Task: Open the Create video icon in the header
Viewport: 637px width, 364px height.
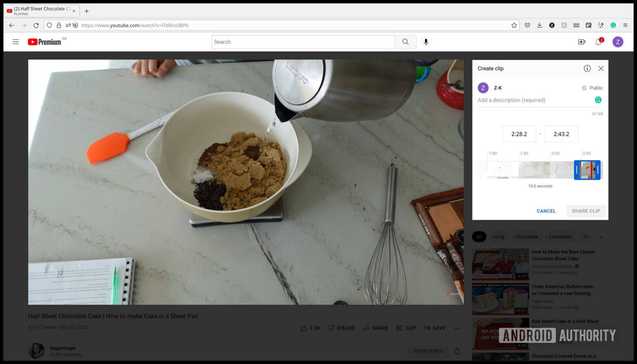Action: click(x=582, y=41)
